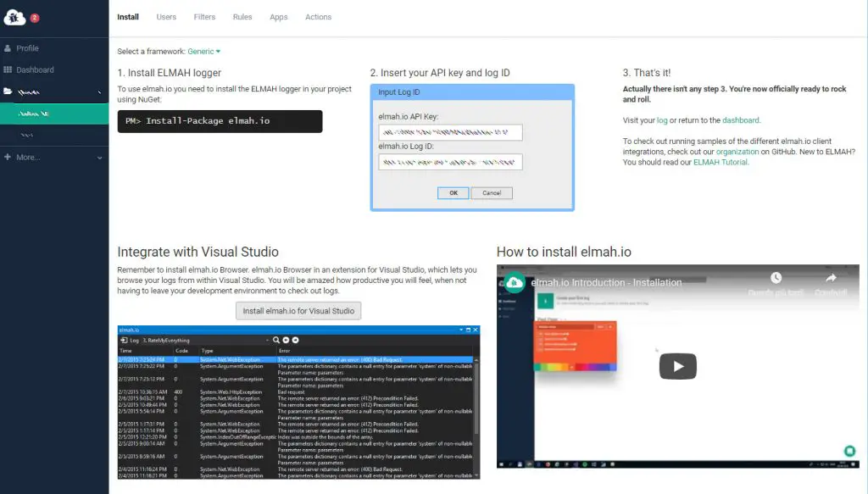868x494 pixels.
Task: Click the channel avatar on the video
Action: point(515,283)
